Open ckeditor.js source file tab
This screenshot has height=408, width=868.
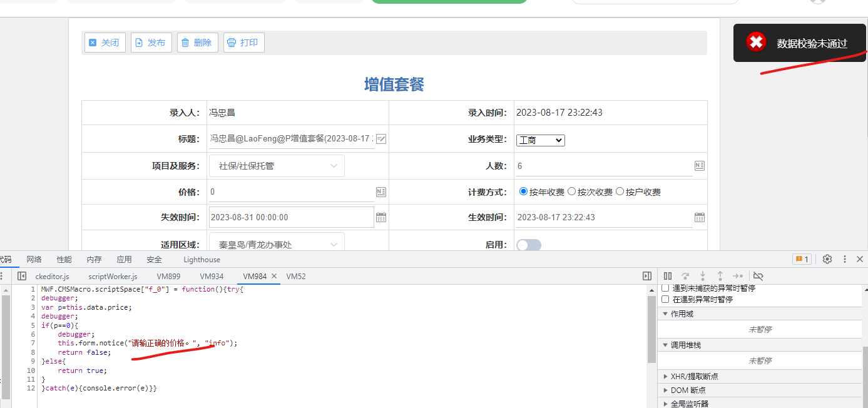tap(52, 276)
